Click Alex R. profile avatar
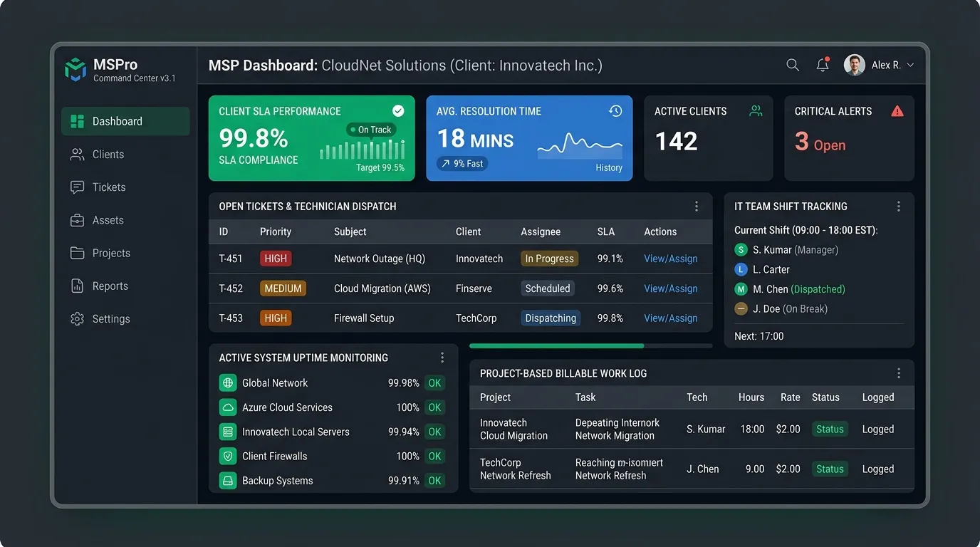The width and height of the screenshot is (980, 547). [855, 65]
